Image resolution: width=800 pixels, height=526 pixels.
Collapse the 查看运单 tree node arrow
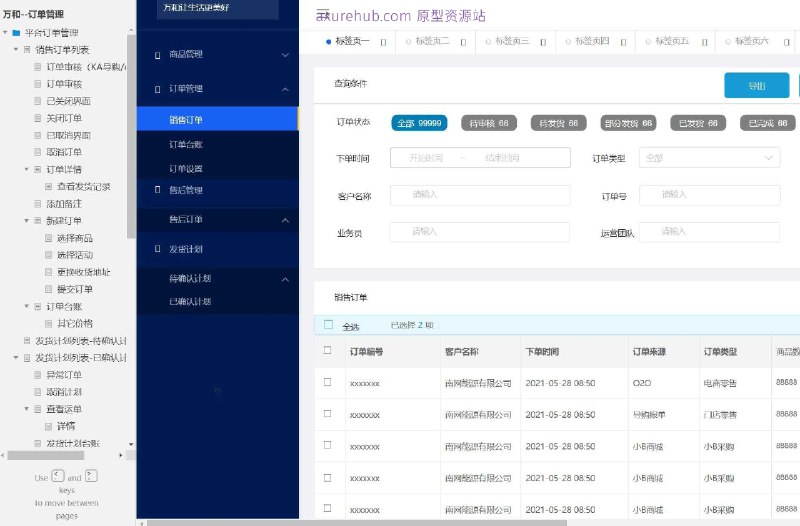point(27,409)
